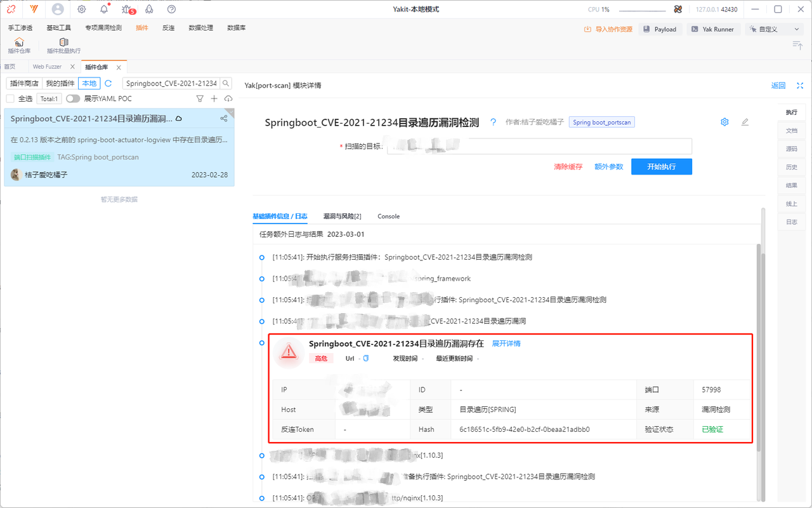Open 插件批量执行 from the sub-toolbar
This screenshot has height=508, width=812.
[x=63, y=46]
